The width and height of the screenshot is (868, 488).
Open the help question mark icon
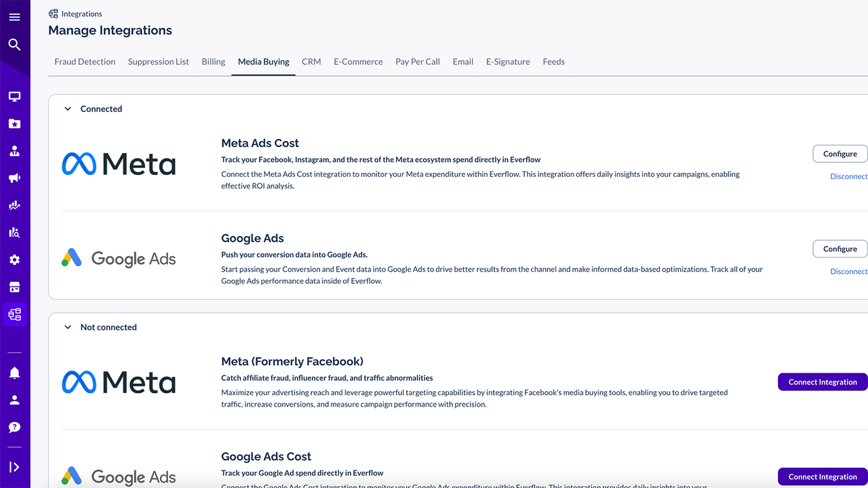15,427
